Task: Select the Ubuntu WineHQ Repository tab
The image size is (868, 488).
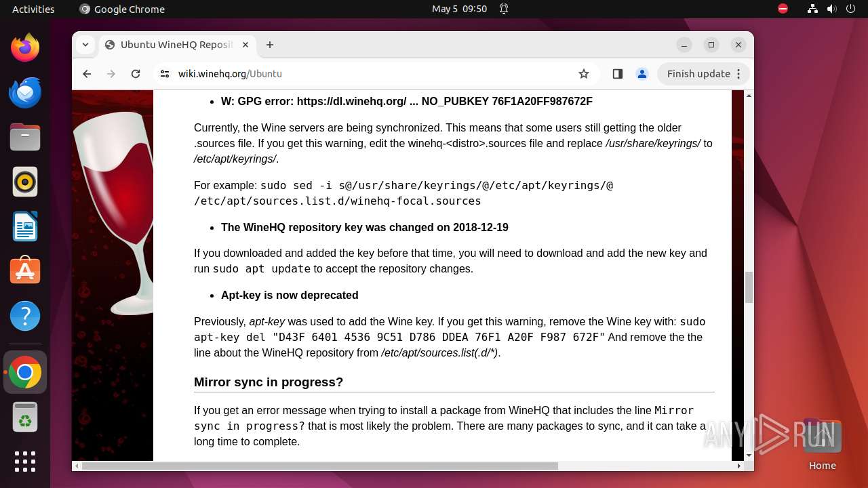Action: (x=176, y=45)
